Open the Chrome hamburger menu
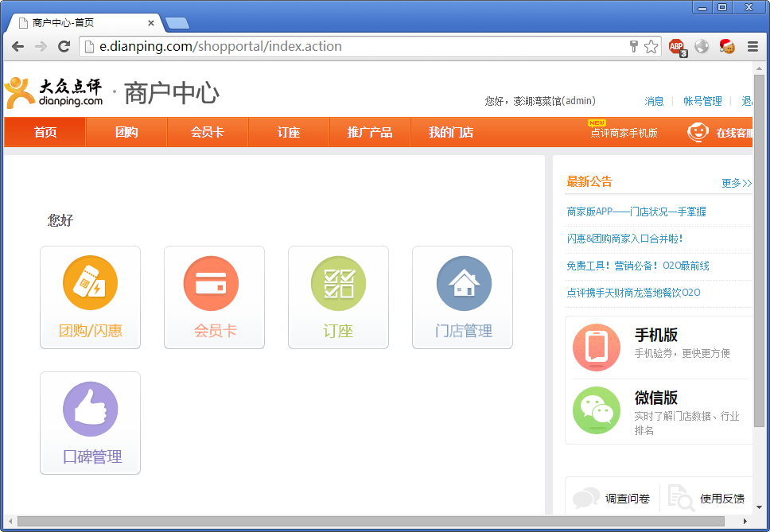This screenshot has width=770, height=532. pyautogui.click(x=752, y=47)
